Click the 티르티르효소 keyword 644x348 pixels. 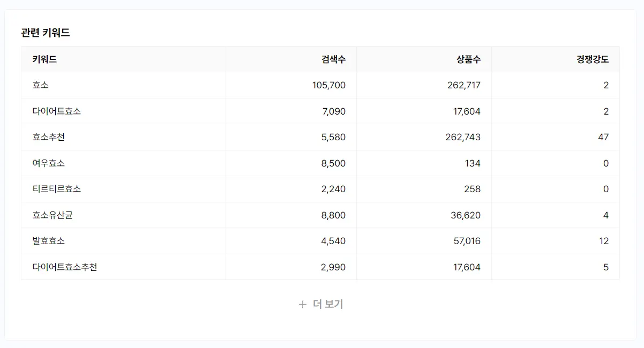click(57, 189)
